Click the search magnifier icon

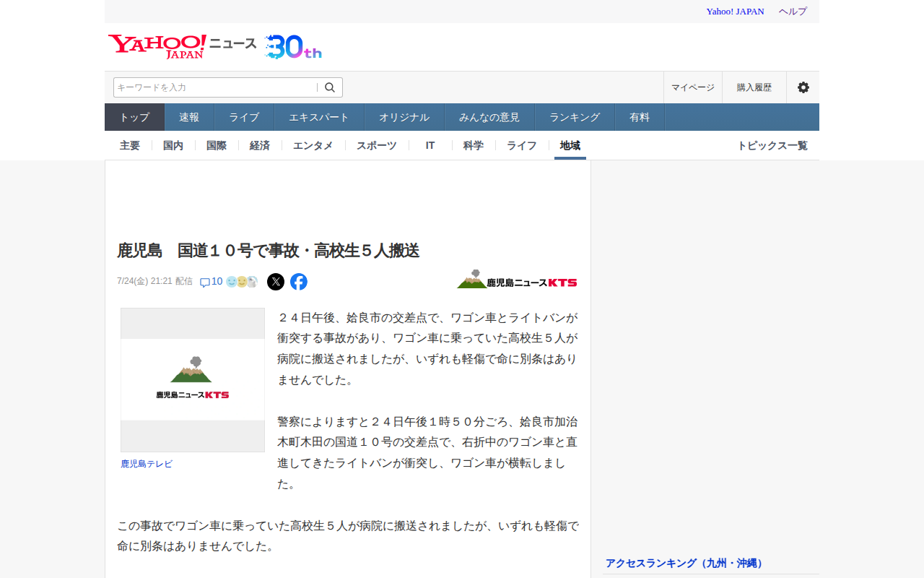[x=330, y=87]
